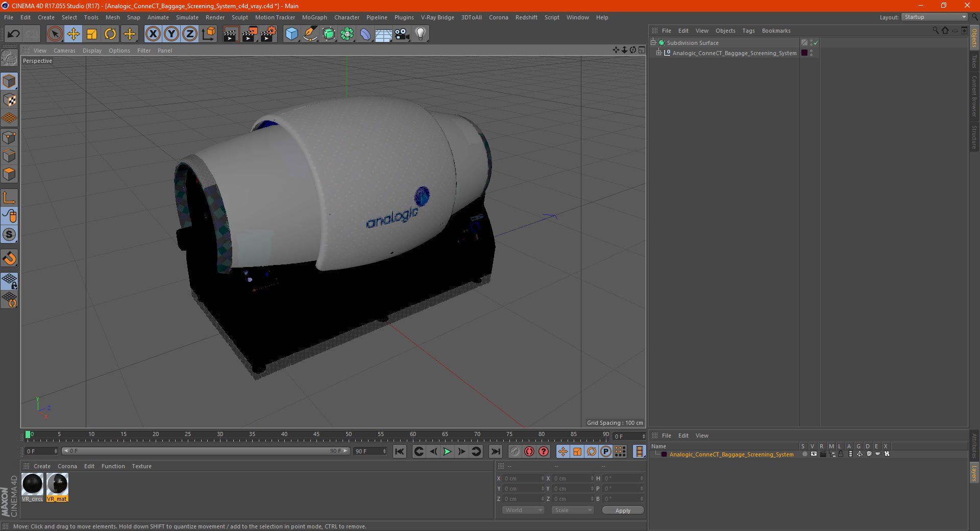Image resolution: width=980 pixels, height=531 pixels.
Task: Open the Layers side tab
Action: pyautogui.click(x=974, y=473)
